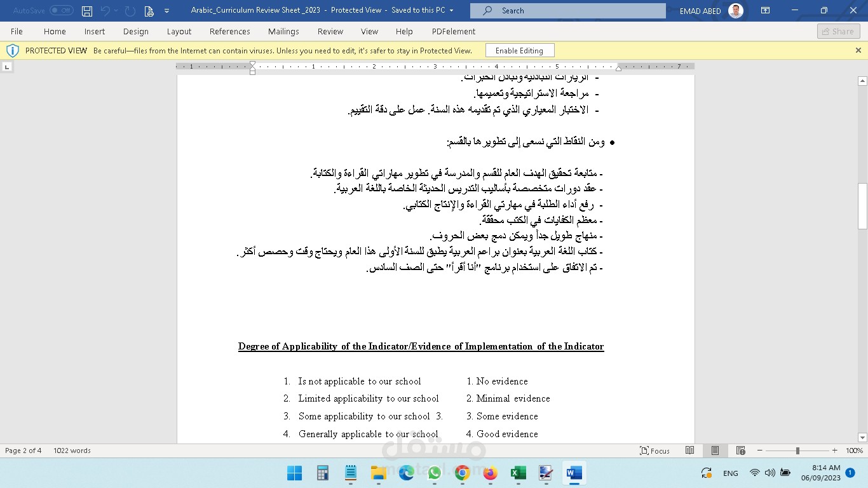Open the Help tab

(404, 31)
